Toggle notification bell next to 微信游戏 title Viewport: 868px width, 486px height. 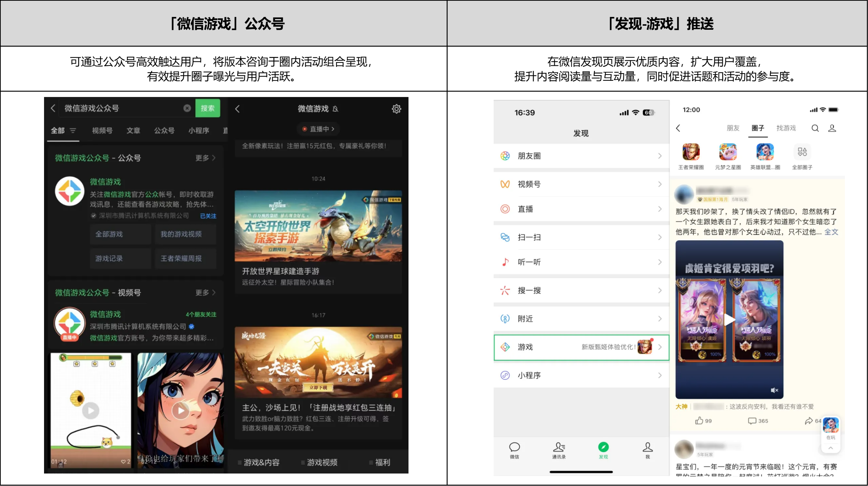point(335,109)
